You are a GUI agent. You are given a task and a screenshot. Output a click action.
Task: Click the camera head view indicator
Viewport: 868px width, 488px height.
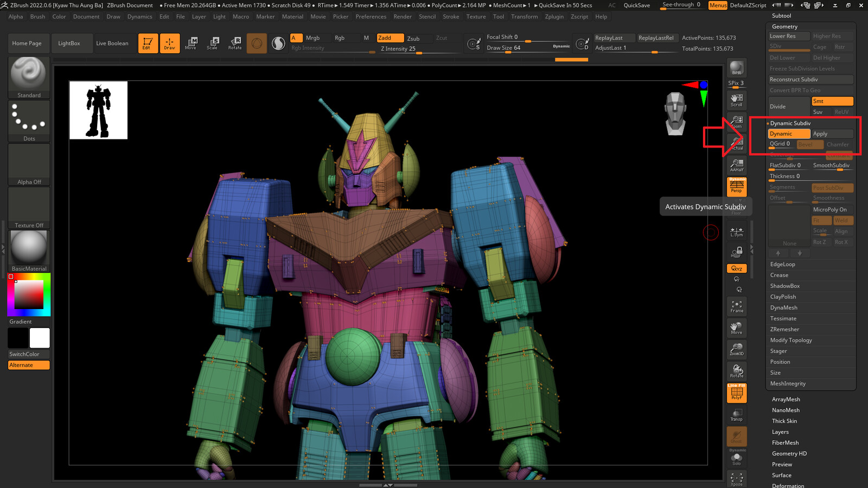pos(675,113)
